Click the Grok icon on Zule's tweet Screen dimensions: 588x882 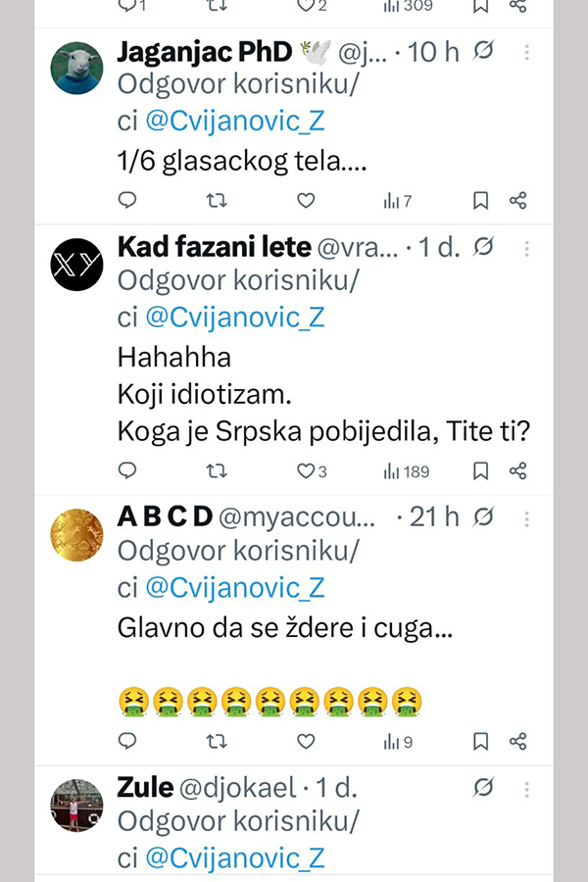(482, 787)
